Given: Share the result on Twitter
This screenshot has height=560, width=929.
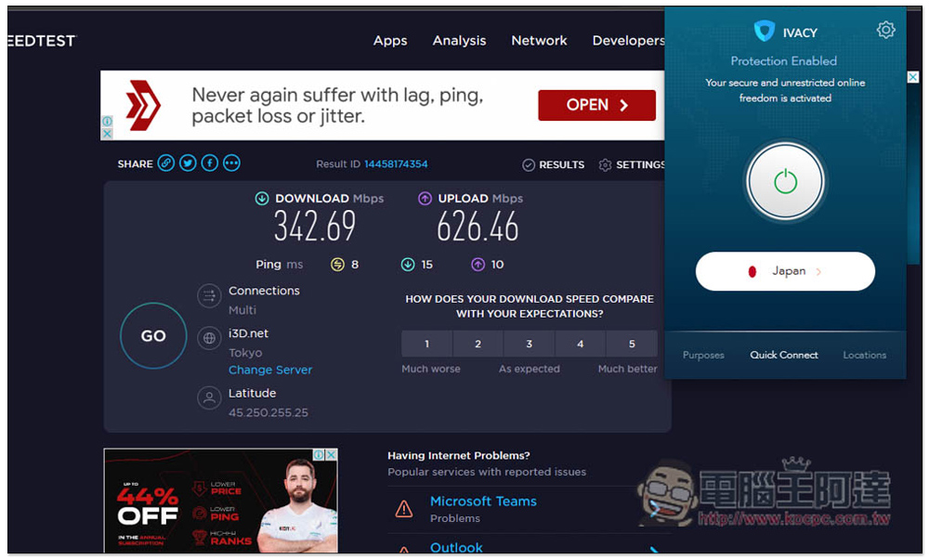Looking at the screenshot, I should click(188, 163).
